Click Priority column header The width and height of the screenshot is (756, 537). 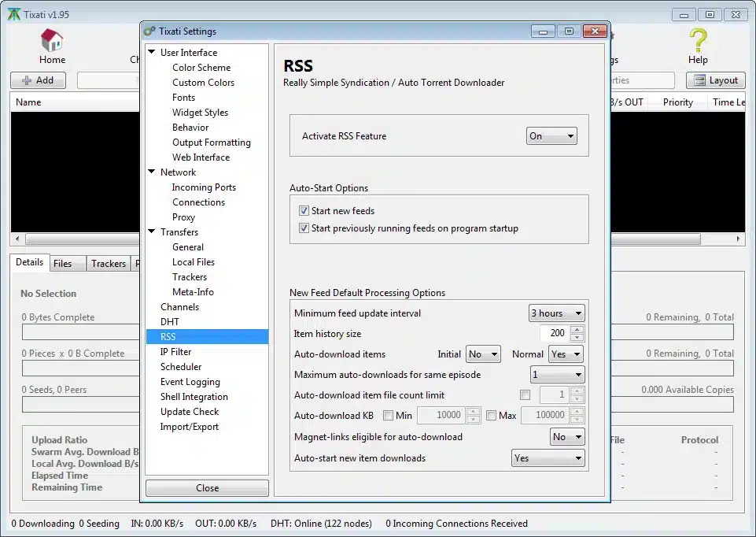pyautogui.click(x=678, y=102)
